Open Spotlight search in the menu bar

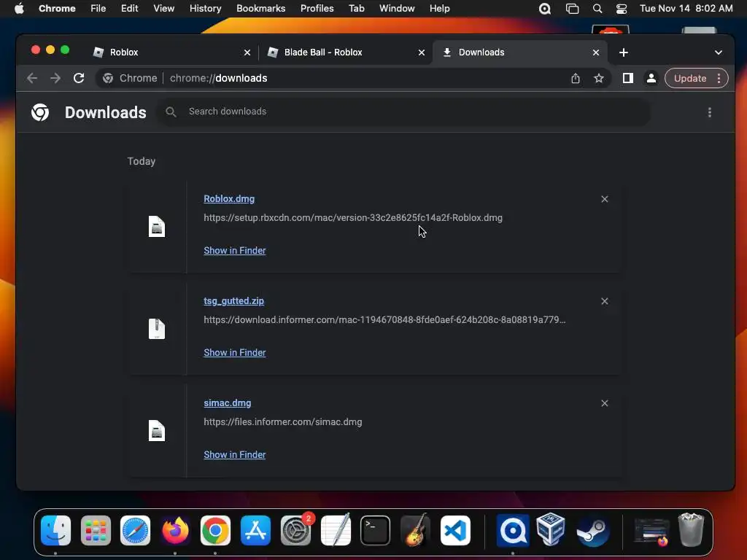(x=597, y=9)
